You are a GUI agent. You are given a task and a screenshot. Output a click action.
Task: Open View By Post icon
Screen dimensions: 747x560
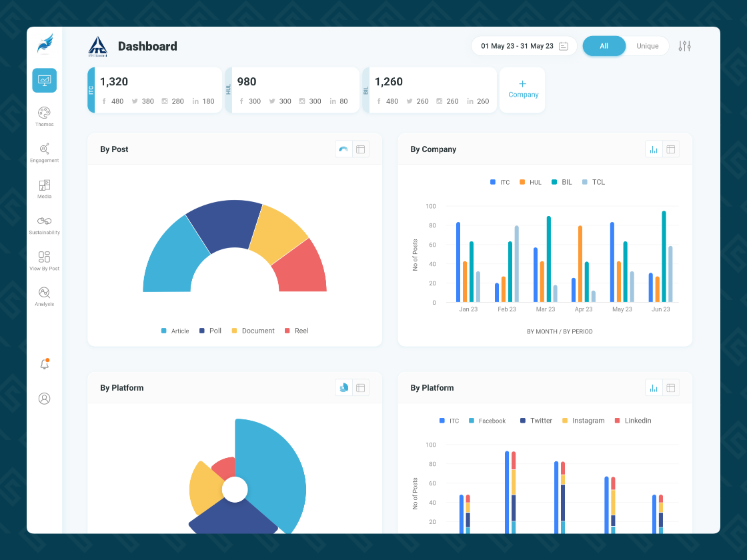point(44,257)
